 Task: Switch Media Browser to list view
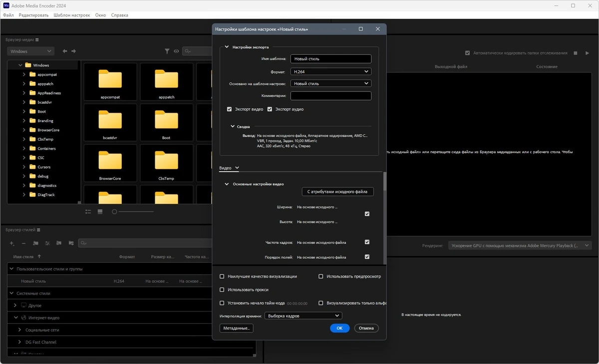pos(88,211)
